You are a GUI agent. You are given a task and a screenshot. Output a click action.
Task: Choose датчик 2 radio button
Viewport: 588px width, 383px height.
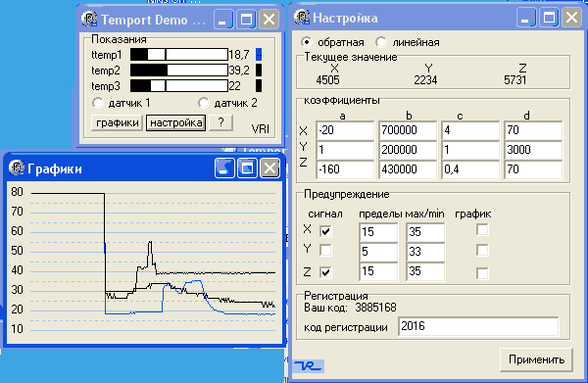(x=204, y=103)
